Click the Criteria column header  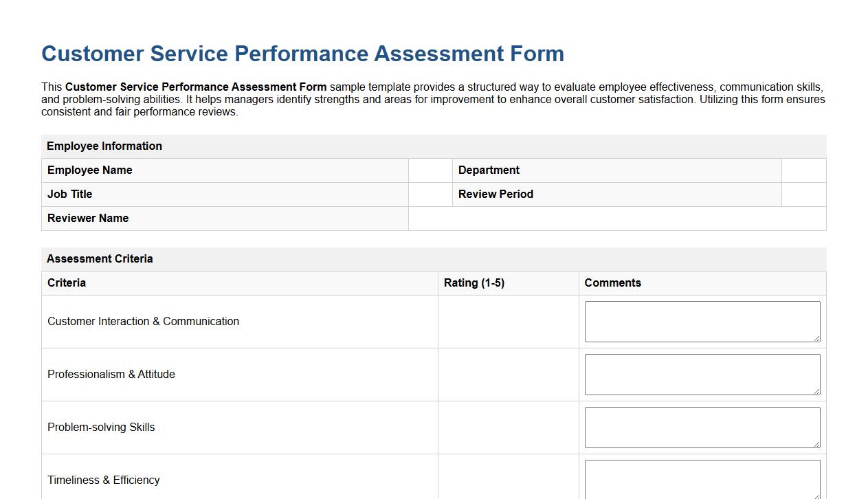66,282
